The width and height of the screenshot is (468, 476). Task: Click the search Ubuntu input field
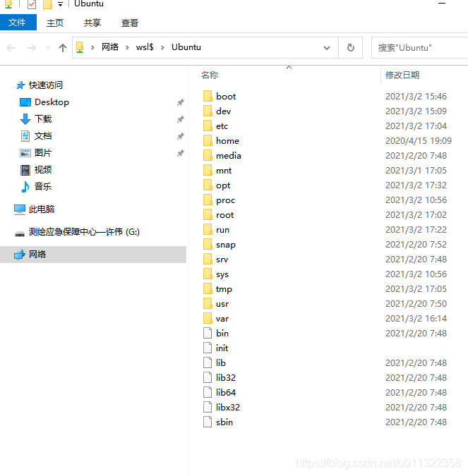pyautogui.click(x=419, y=48)
